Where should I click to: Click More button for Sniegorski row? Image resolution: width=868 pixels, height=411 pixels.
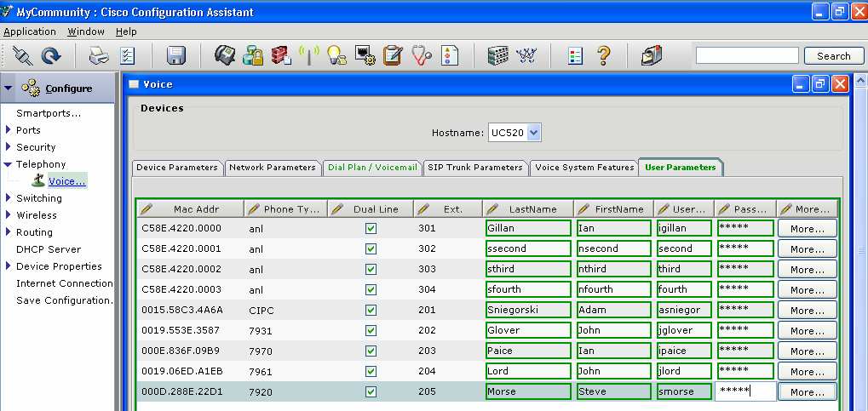click(808, 311)
